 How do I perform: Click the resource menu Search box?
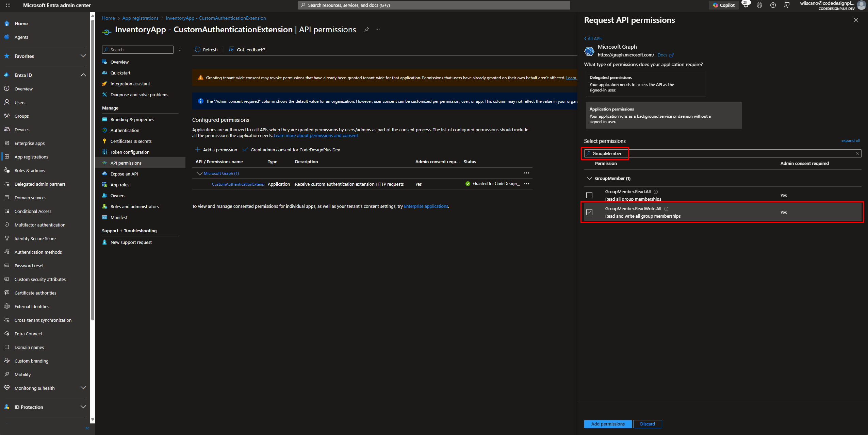point(138,50)
